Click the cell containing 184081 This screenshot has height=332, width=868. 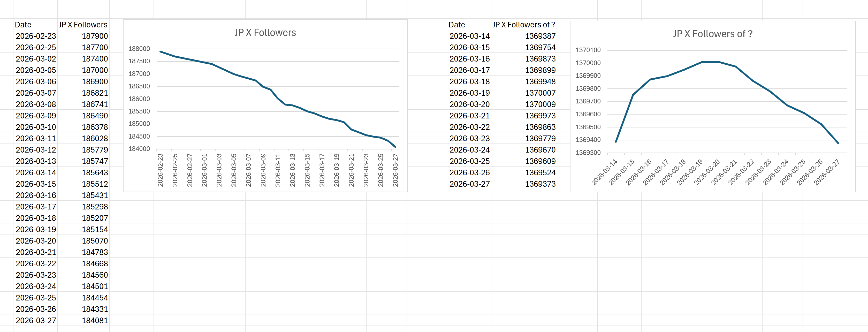click(95, 321)
